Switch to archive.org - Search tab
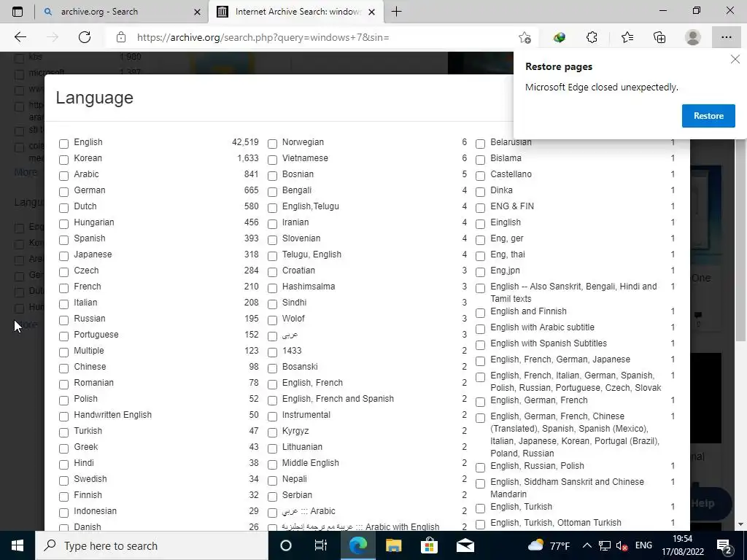Screen dimensions: 747x560 point(121,12)
